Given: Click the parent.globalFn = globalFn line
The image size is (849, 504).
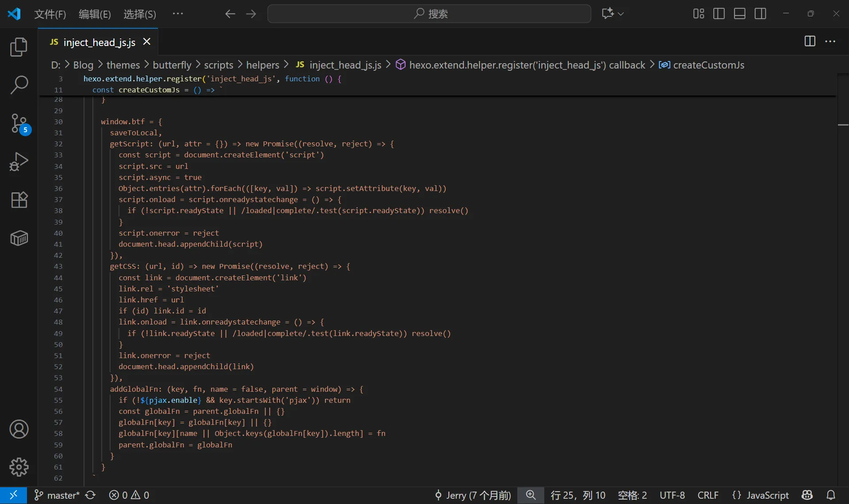Looking at the screenshot, I should (175, 445).
